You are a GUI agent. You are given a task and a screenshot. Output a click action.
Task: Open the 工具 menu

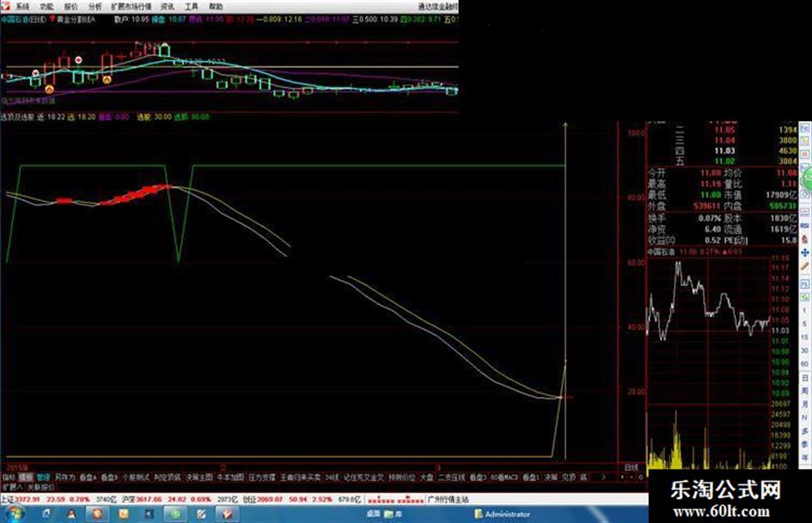(192, 7)
